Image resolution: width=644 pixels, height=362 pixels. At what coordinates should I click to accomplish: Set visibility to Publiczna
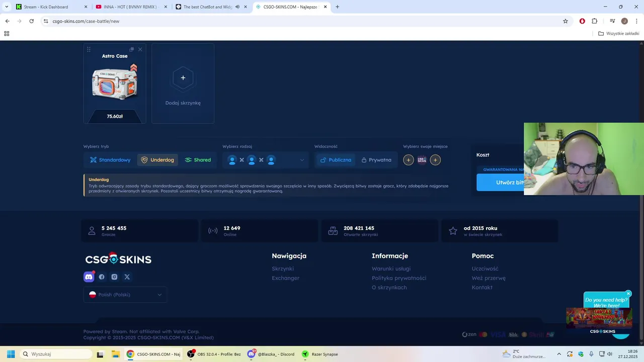click(x=336, y=160)
